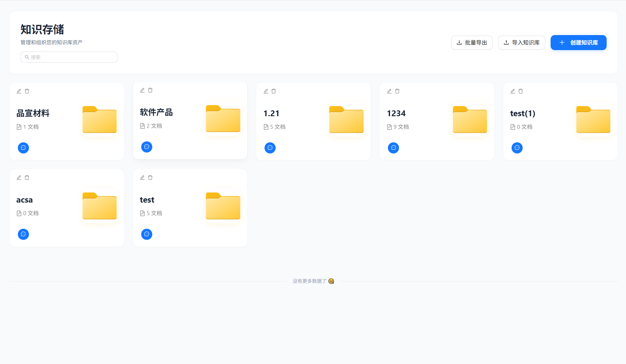Open chat bubble for 1.21 knowledge base
Screen dimensions: 626x364
click(x=270, y=148)
